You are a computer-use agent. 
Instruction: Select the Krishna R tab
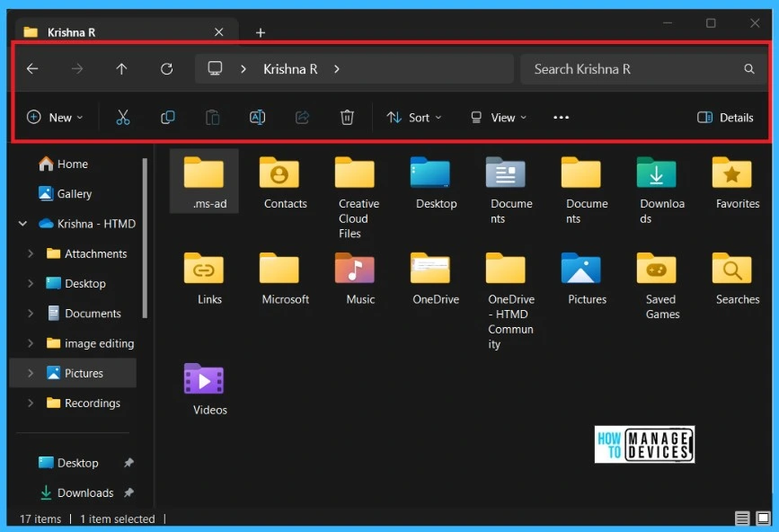127,32
